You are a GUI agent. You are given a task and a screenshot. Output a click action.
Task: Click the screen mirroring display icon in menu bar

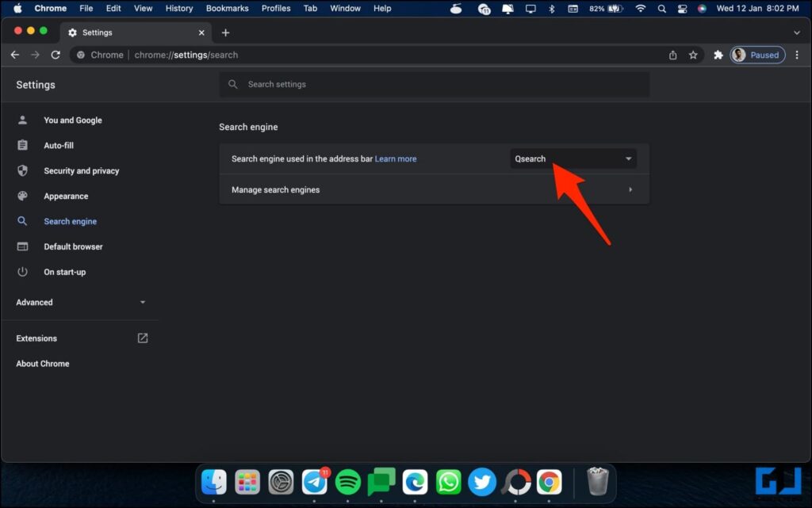[x=530, y=8]
